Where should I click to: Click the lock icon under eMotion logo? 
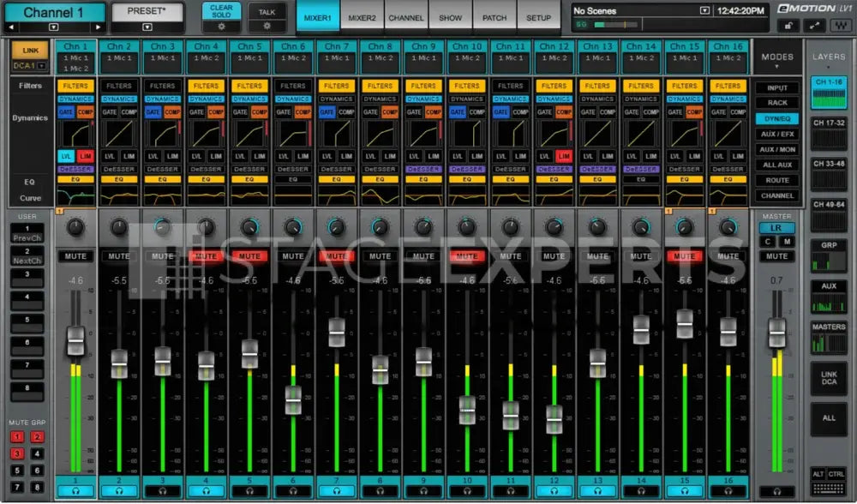point(788,26)
